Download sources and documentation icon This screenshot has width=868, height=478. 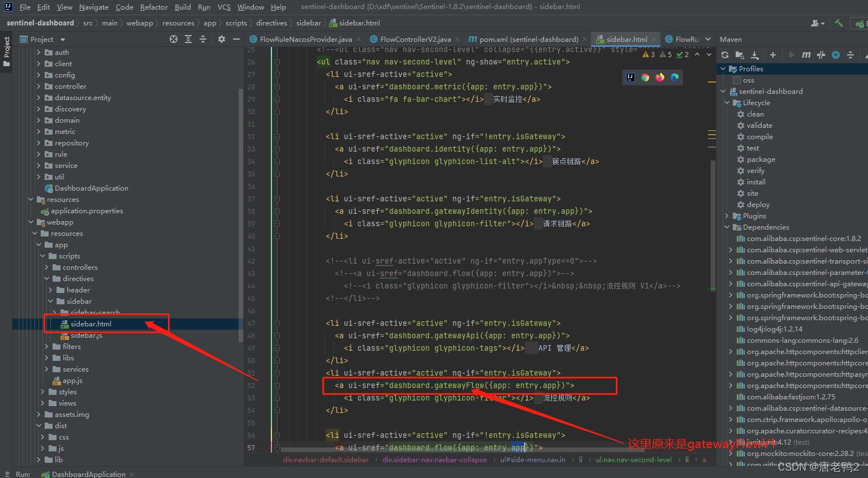754,55
